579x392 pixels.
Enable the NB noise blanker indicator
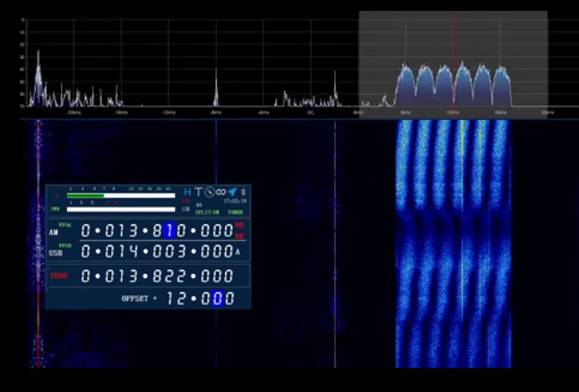238,226
